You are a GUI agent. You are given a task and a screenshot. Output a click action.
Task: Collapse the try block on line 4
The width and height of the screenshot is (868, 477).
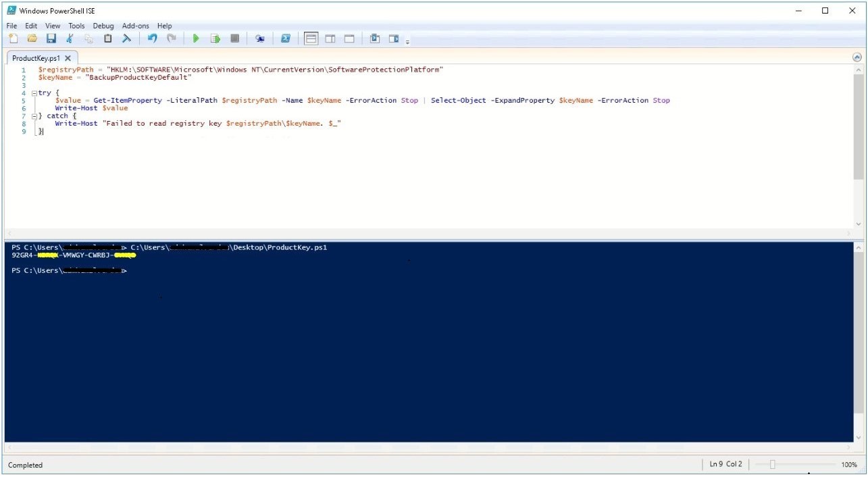[x=33, y=93]
